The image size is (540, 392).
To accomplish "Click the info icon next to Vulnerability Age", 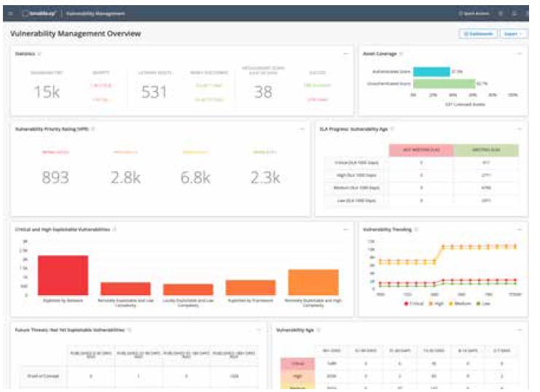I will click(x=318, y=329).
